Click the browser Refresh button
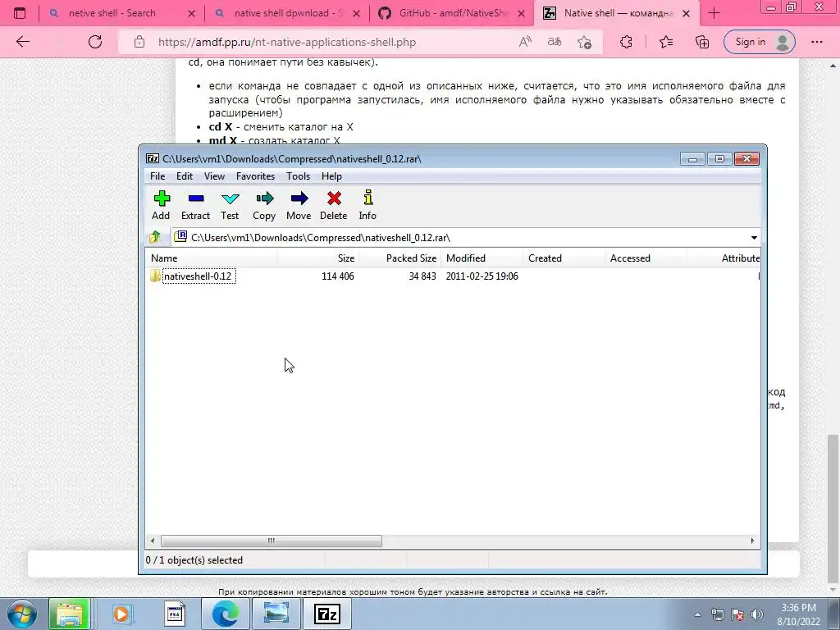The image size is (840, 630). point(95,42)
